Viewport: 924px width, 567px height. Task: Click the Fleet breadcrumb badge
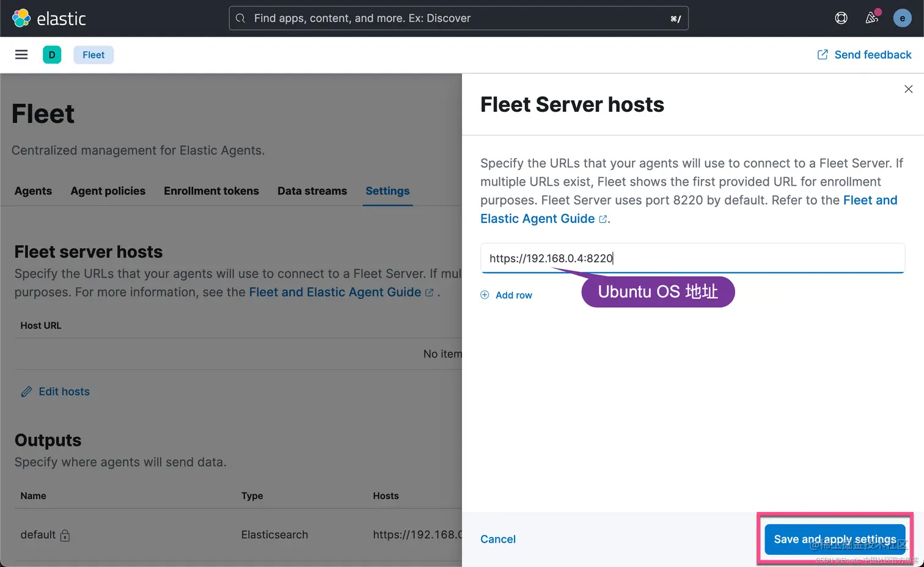point(94,55)
